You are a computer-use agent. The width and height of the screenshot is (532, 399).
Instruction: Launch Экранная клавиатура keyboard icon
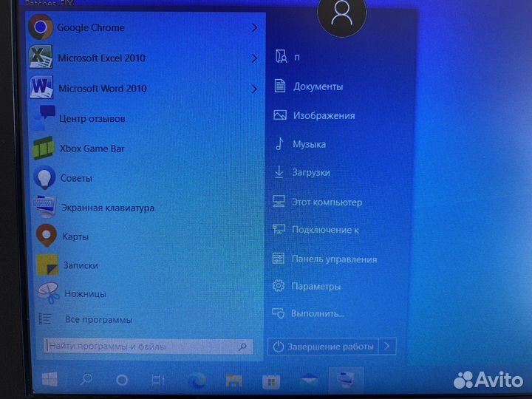45,206
